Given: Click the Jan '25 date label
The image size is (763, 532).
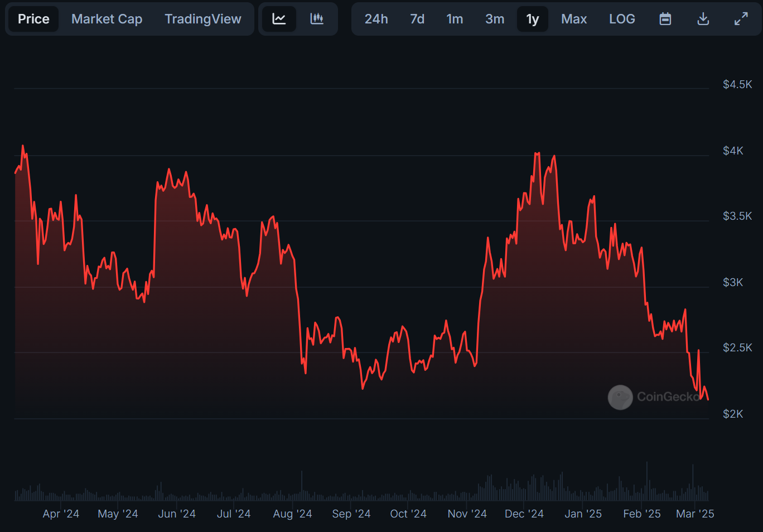Looking at the screenshot, I should (583, 514).
